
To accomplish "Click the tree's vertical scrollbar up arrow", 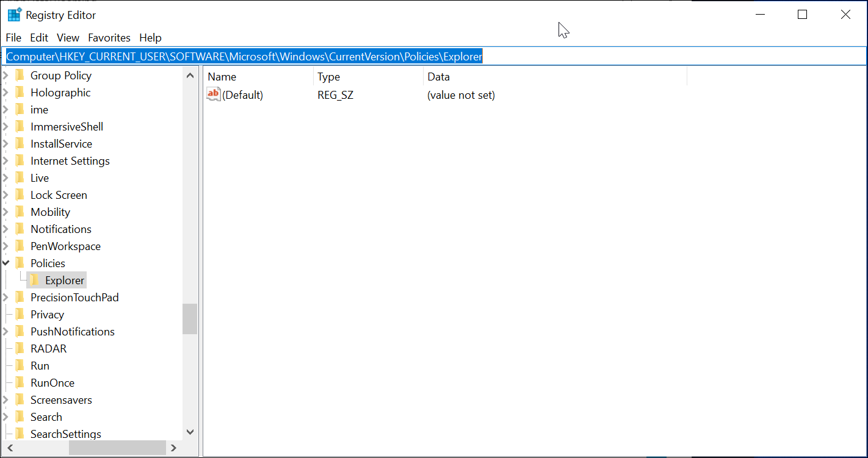I will click(190, 76).
